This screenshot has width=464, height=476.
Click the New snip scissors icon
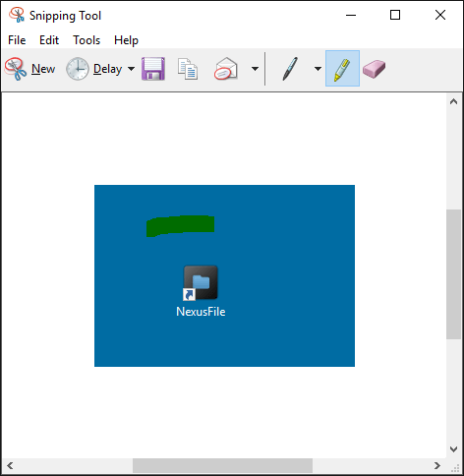coord(16,69)
